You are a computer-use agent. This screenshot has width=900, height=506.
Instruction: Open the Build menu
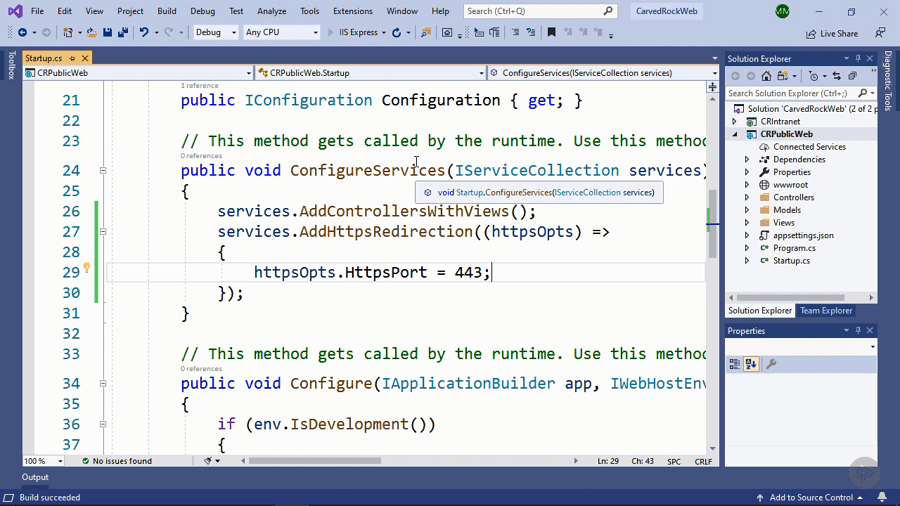click(166, 11)
